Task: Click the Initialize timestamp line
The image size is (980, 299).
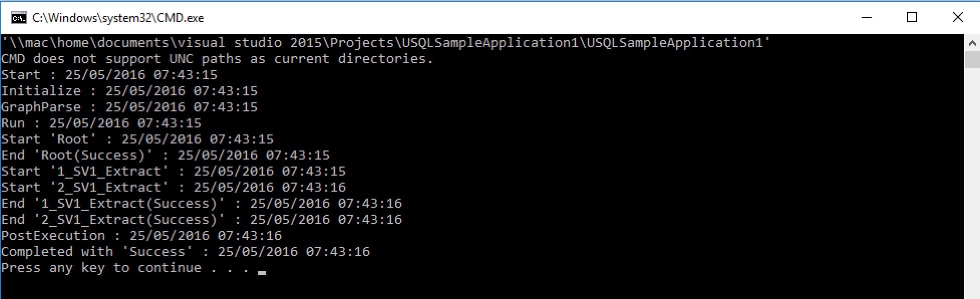Action: click(x=129, y=91)
